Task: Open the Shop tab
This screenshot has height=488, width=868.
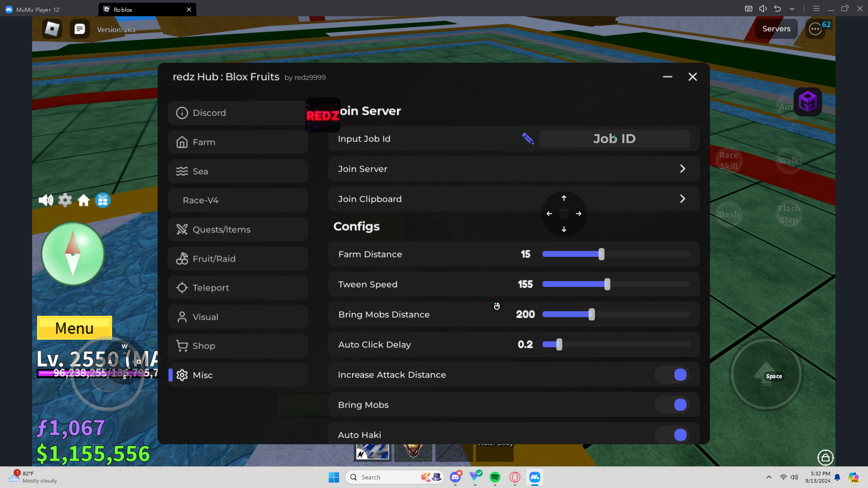Action: (x=238, y=346)
